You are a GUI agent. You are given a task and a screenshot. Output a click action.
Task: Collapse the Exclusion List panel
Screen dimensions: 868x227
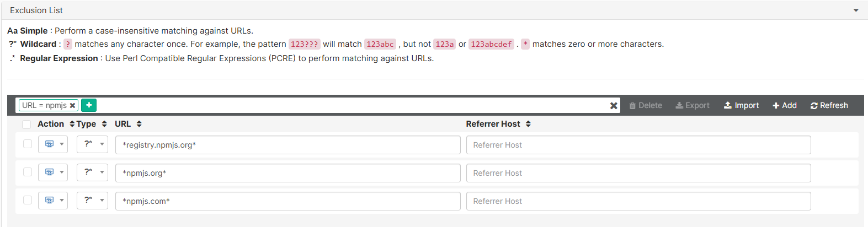tap(856, 10)
